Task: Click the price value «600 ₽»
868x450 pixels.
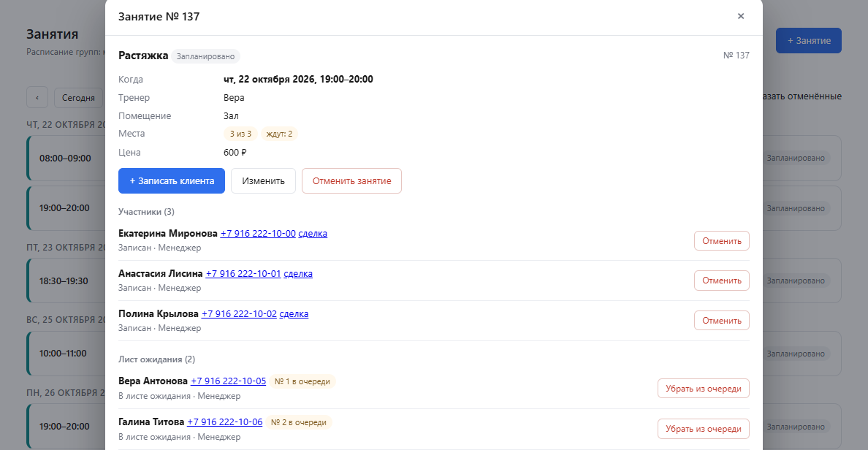Action: pyautogui.click(x=235, y=152)
